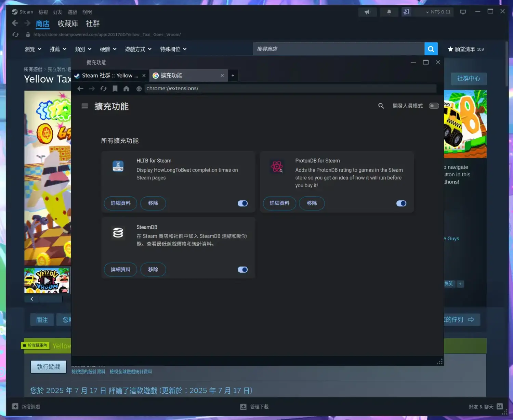513x420 pixels.
Task: Click the announcements megaphone icon
Action: coord(367,12)
